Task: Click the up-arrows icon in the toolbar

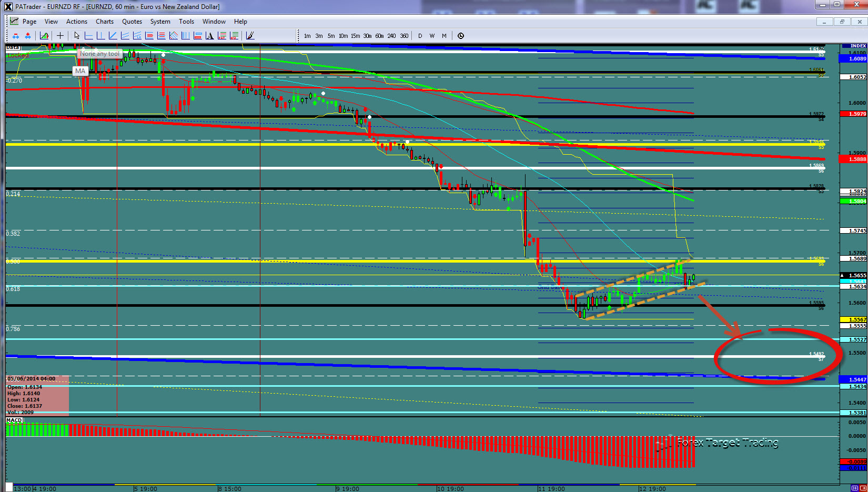Action: [x=28, y=36]
